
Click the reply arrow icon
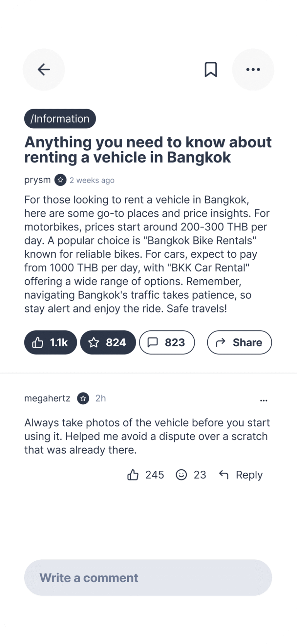click(224, 474)
